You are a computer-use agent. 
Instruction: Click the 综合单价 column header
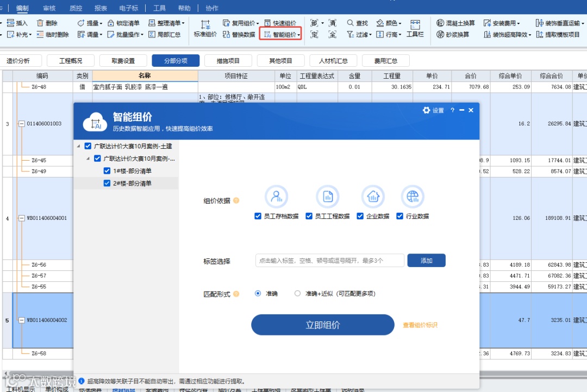click(510, 75)
